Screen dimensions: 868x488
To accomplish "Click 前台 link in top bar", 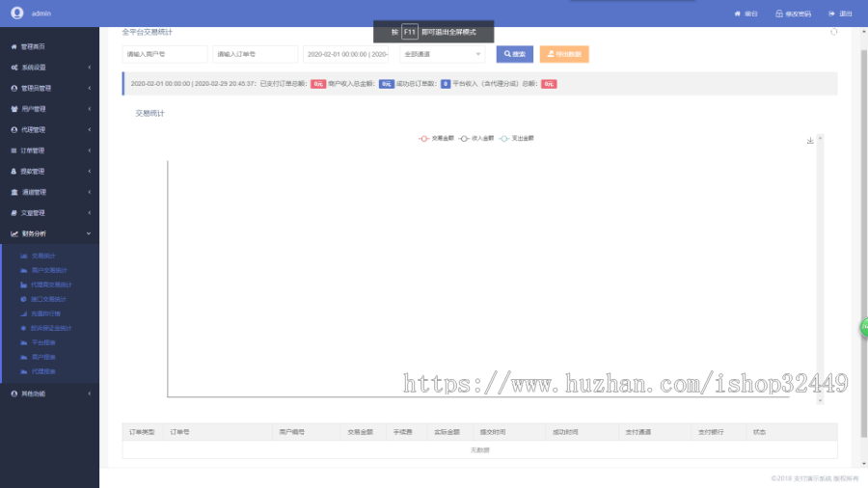I will (x=746, y=14).
